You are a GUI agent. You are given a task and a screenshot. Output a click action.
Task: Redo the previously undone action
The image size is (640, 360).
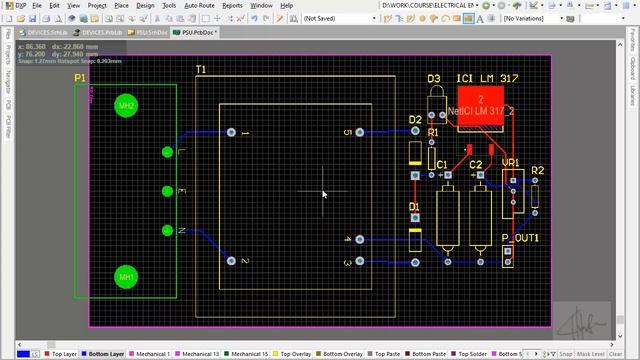[266, 18]
